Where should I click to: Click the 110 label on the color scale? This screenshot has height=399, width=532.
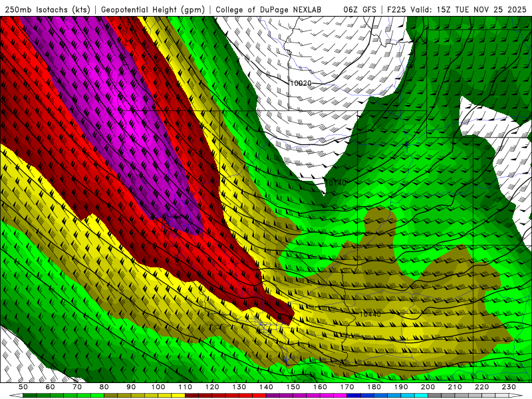(186, 387)
